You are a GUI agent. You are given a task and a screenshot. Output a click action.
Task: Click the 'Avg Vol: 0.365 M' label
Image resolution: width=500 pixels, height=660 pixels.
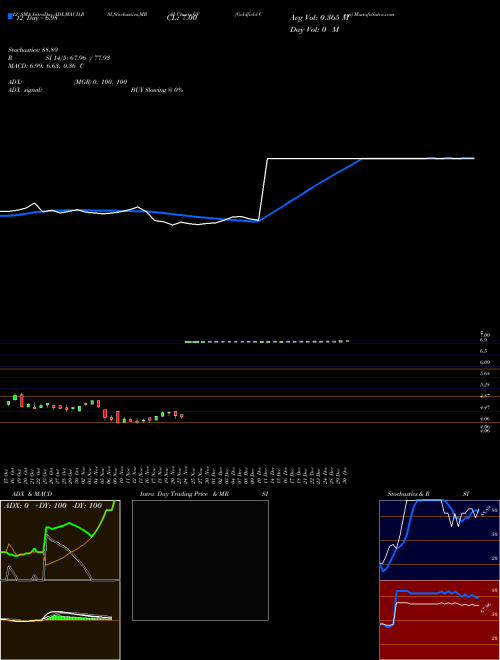(319, 18)
